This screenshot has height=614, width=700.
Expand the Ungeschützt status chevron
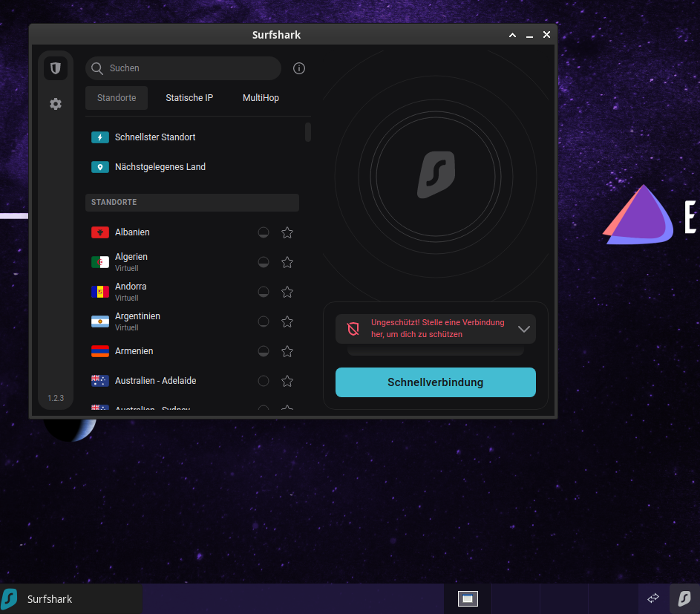click(524, 329)
